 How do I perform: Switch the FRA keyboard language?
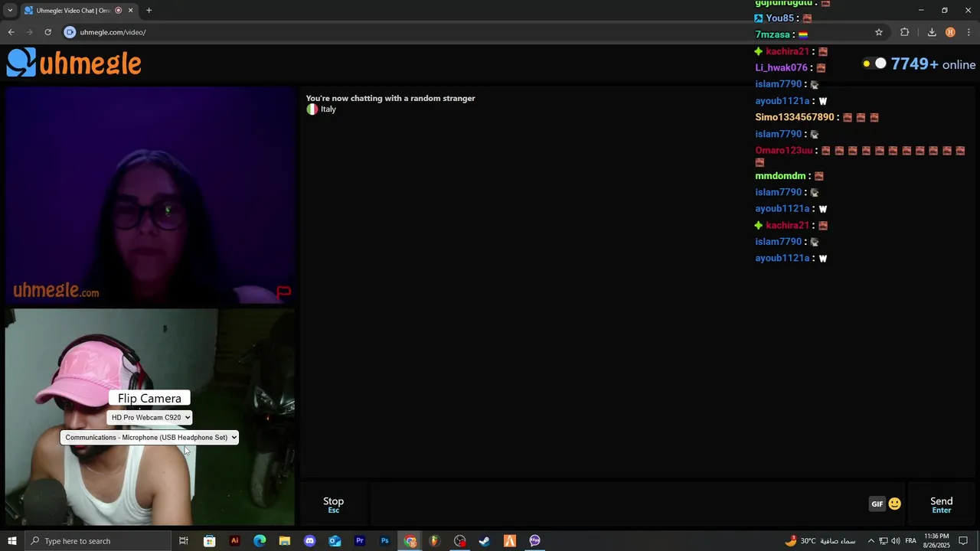coord(911,541)
